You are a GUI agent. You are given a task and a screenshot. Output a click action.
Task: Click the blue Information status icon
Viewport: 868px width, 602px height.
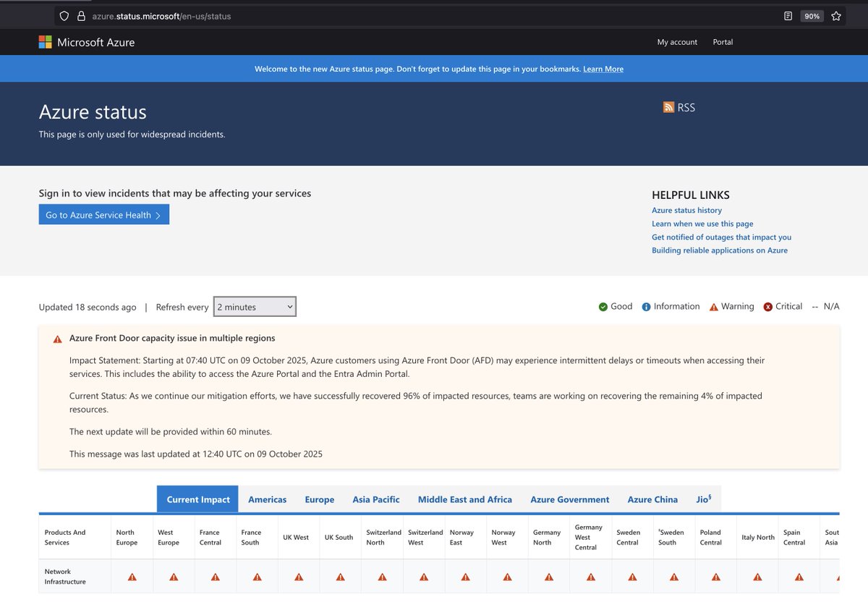(x=644, y=306)
